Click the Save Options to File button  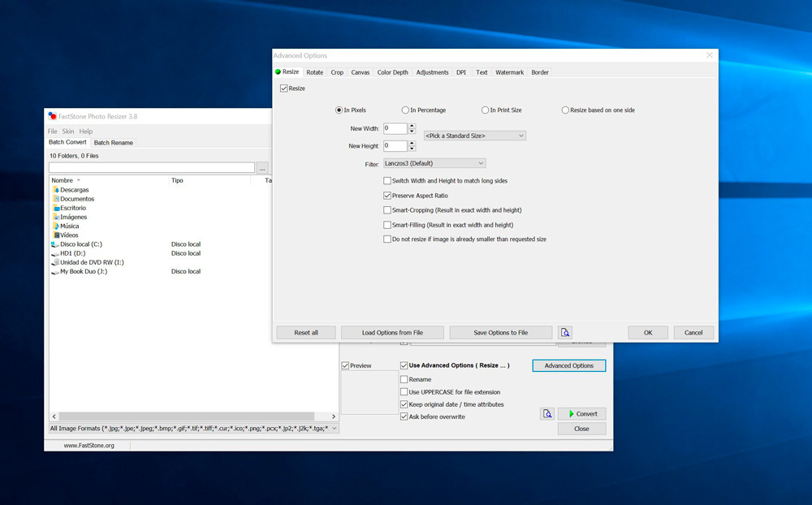tap(500, 333)
